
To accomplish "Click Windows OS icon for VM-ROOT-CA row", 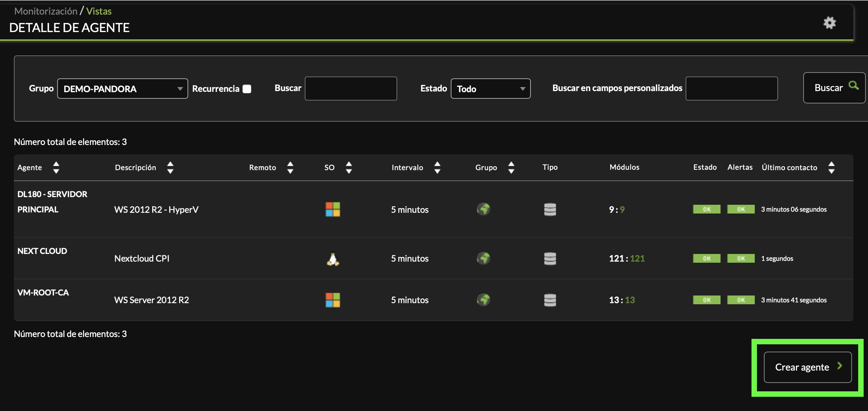I will coord(333,300).
